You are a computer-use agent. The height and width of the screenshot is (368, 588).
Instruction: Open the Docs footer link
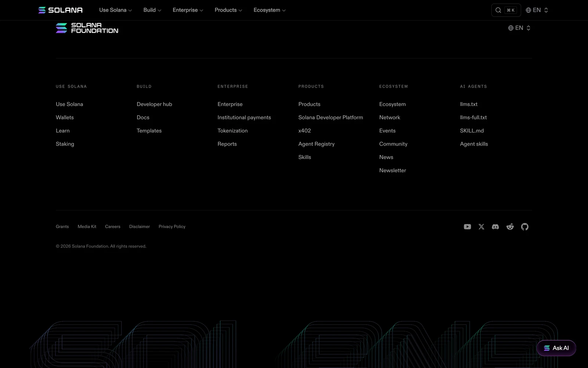tap(143, 117)
